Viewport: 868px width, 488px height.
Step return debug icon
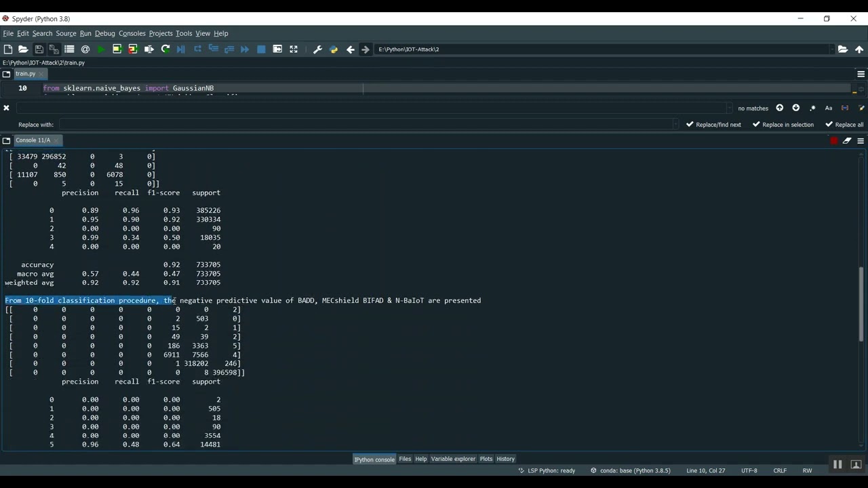[229, 49]
